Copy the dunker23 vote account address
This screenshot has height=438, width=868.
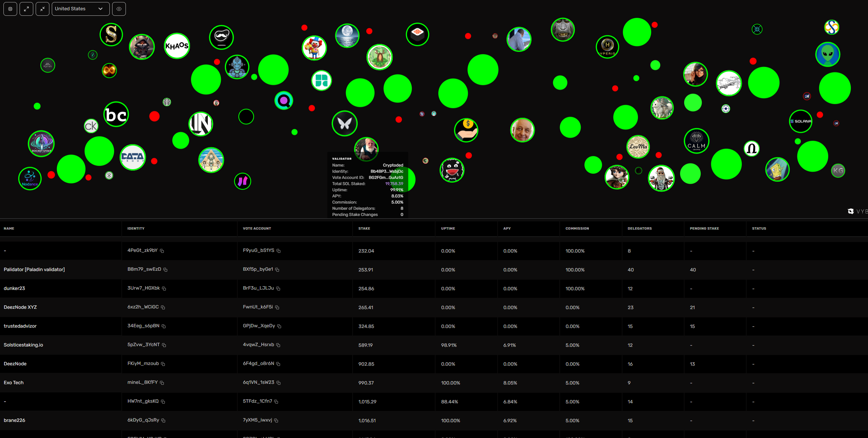[278, 289]
